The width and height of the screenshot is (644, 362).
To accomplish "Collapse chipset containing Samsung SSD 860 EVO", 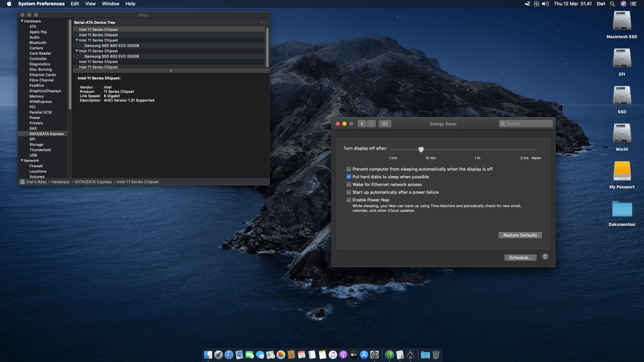I will coord(77,40).
